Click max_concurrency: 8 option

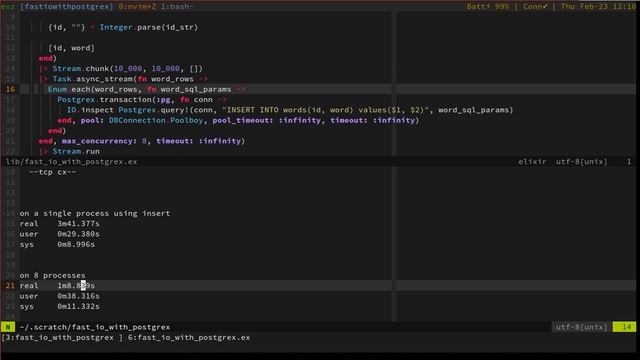click(104, 141)
